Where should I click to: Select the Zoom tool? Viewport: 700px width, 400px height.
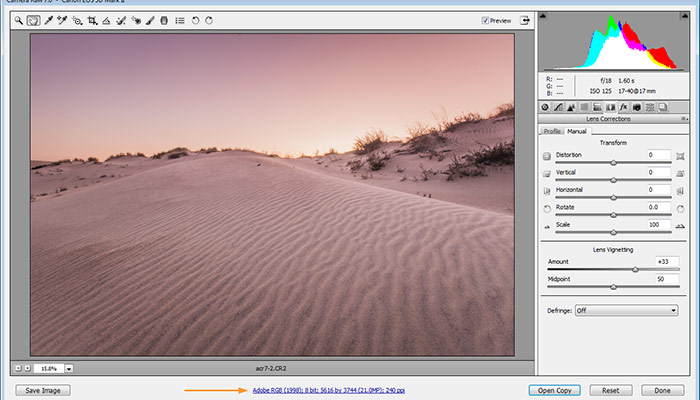tap(18, 21)
